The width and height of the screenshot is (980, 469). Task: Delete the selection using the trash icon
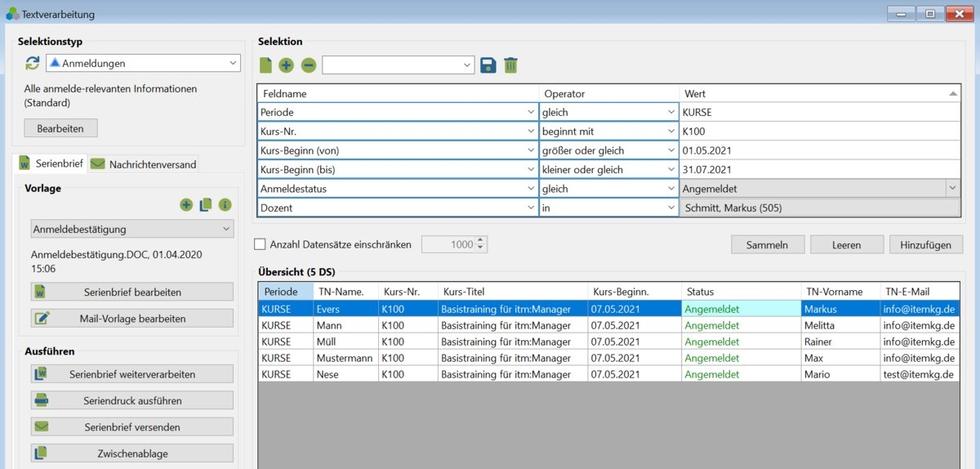(x=510, y=65)
